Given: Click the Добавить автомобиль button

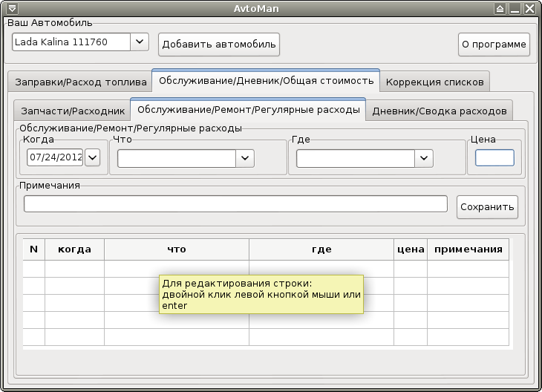Looking at the screenshot, I should click(x=219, y=44).
